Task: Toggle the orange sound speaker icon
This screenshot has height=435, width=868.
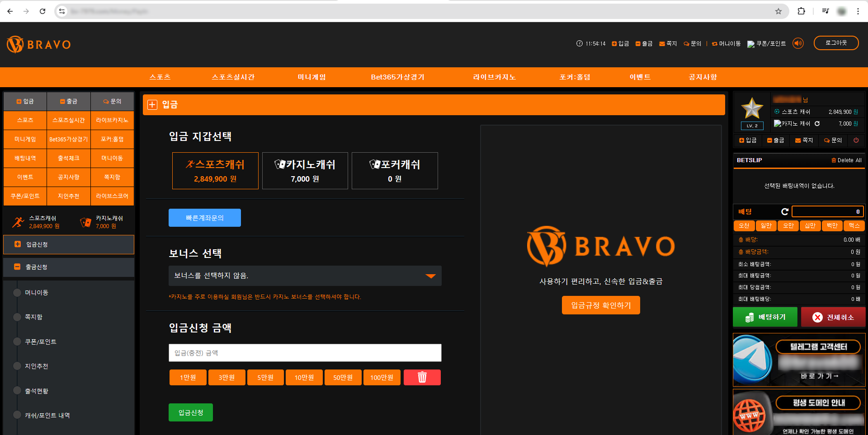Action: (x=798, y=43)
